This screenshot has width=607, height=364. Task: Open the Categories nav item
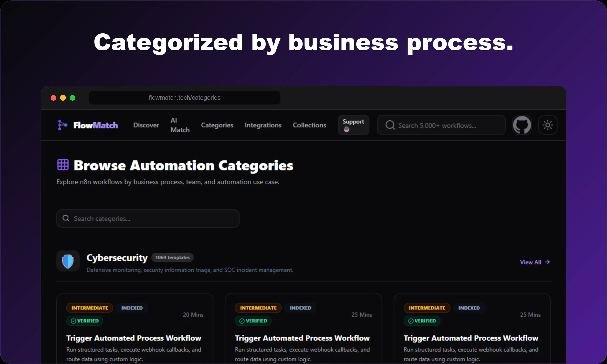(x=217, y=125)
